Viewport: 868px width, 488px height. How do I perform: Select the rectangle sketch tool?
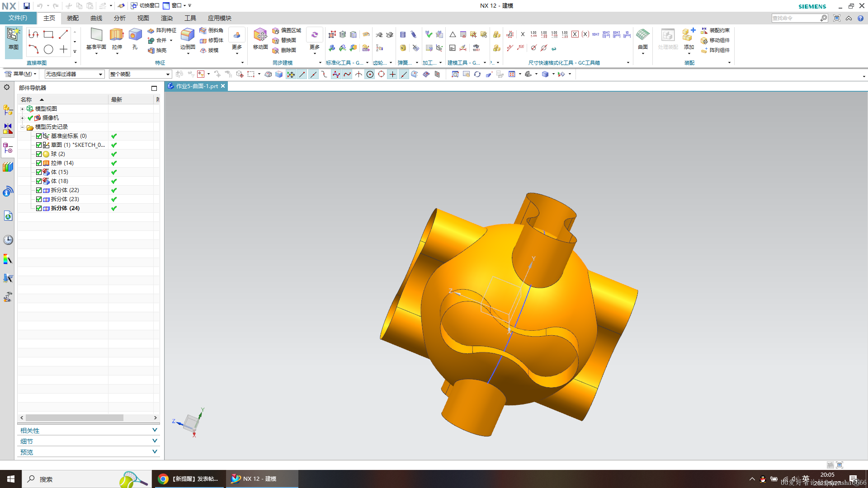[48, 34]
